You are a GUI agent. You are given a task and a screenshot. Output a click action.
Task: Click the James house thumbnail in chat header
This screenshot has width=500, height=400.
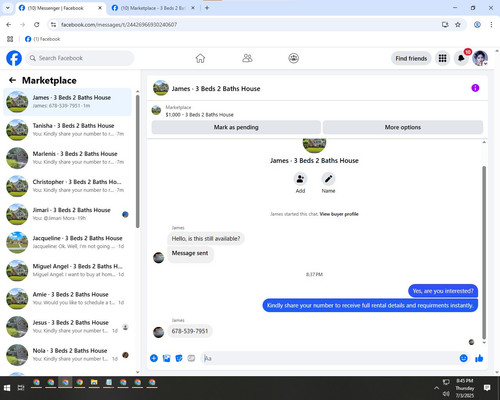tap(161, 88)
